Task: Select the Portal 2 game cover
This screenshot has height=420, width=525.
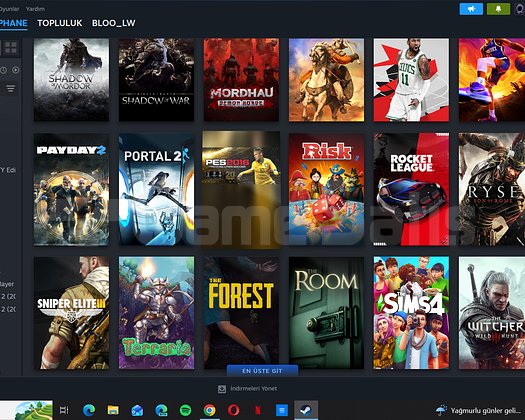Action: [x=156, y=190]
